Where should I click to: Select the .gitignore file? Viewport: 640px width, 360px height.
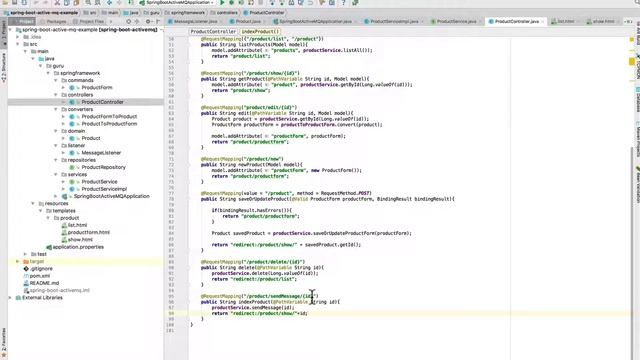[41, 269]
